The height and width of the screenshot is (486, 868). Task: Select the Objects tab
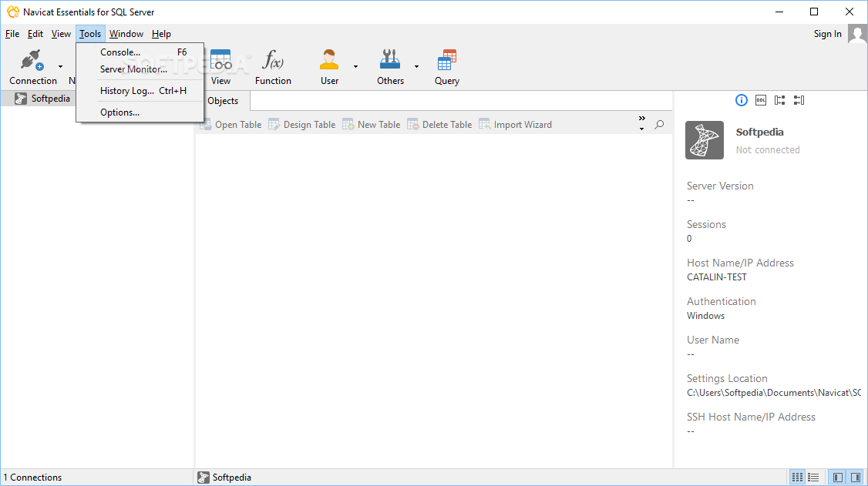tap(223, 101)
